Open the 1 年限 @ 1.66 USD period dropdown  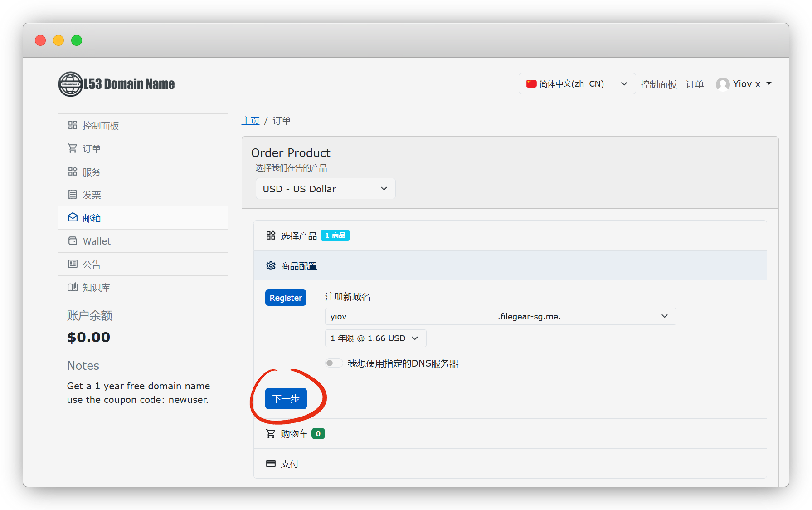375,338
